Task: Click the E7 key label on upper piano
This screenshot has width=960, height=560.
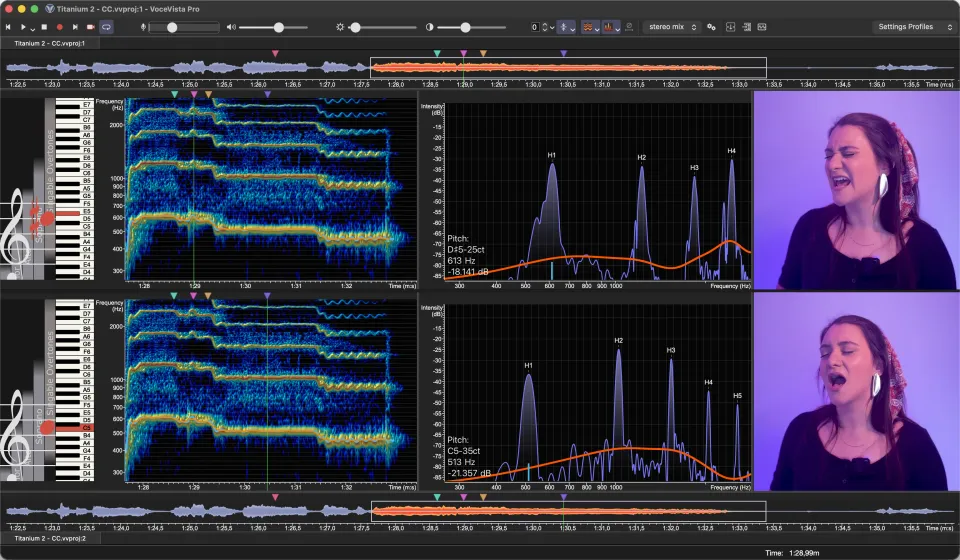Action: tap(86, 105)
